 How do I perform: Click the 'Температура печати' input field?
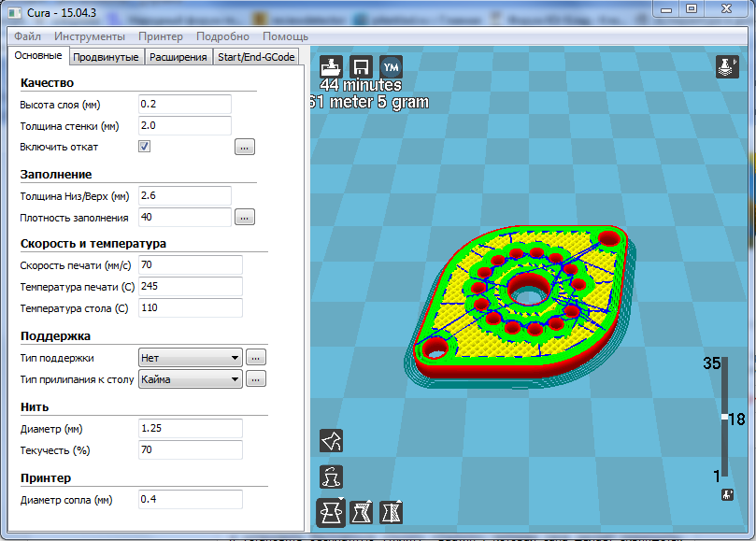[190, 286]
